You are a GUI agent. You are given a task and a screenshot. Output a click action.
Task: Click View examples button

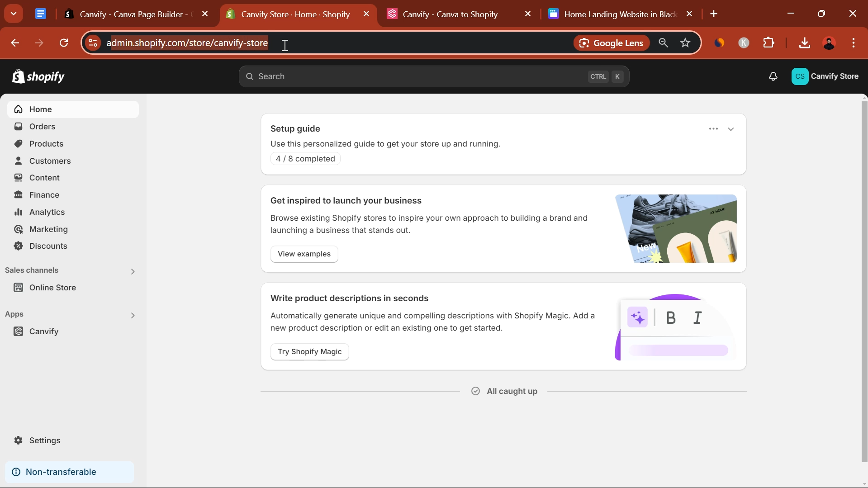coord(304,254)
